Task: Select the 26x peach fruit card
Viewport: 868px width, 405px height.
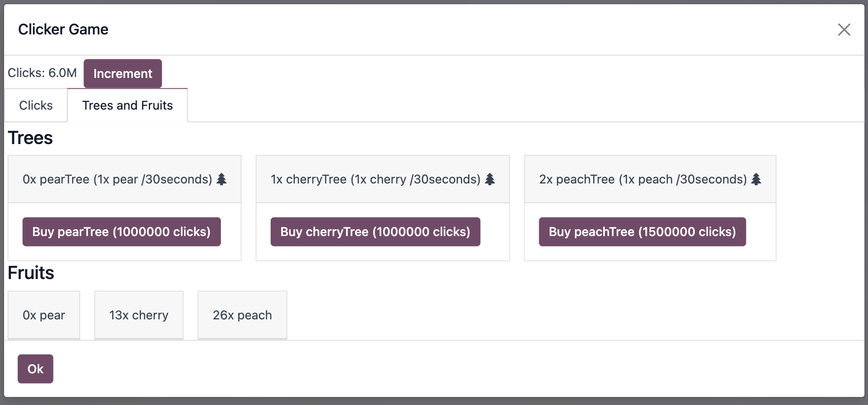Action: tap(242, 315)
